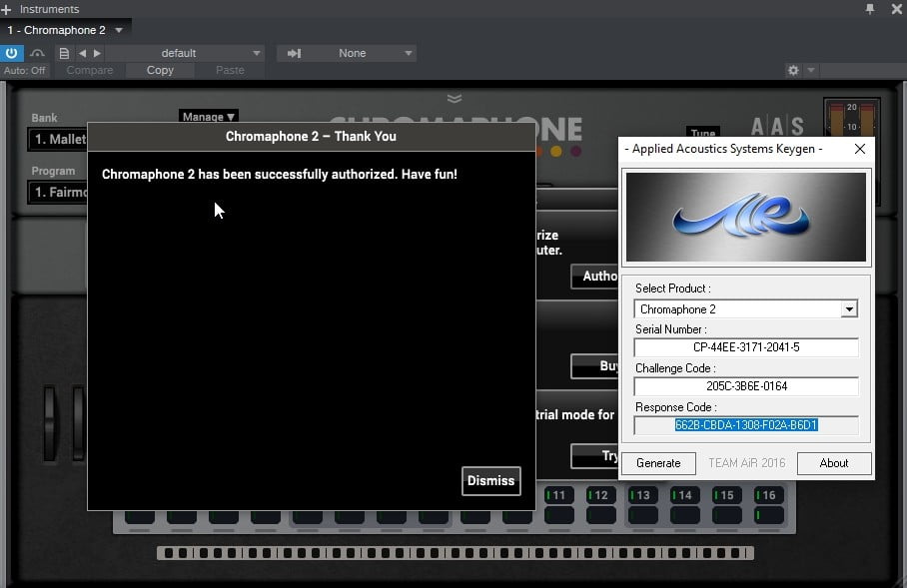Click the Serial Number field
Screen dimensions: 907x588
coord(746,347)
